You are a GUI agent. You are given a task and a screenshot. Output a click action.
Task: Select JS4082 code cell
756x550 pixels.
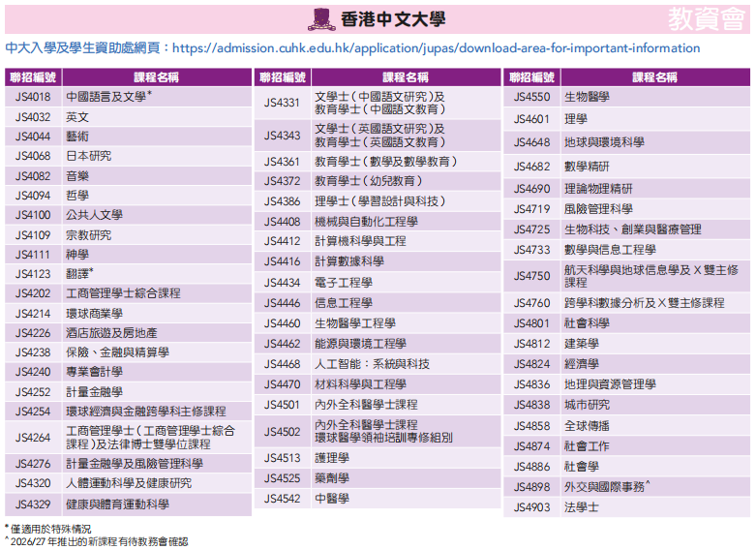pos(33,176)
